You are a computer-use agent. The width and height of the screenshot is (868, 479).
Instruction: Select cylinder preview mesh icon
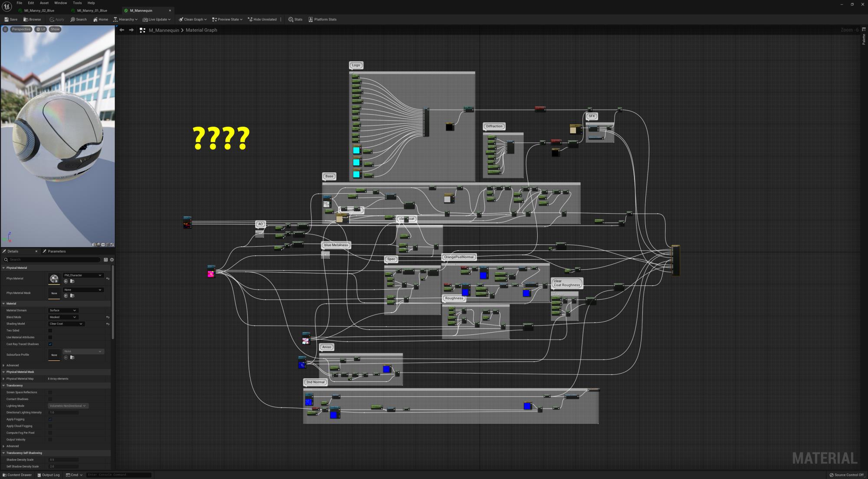click(x=95, y=244)
